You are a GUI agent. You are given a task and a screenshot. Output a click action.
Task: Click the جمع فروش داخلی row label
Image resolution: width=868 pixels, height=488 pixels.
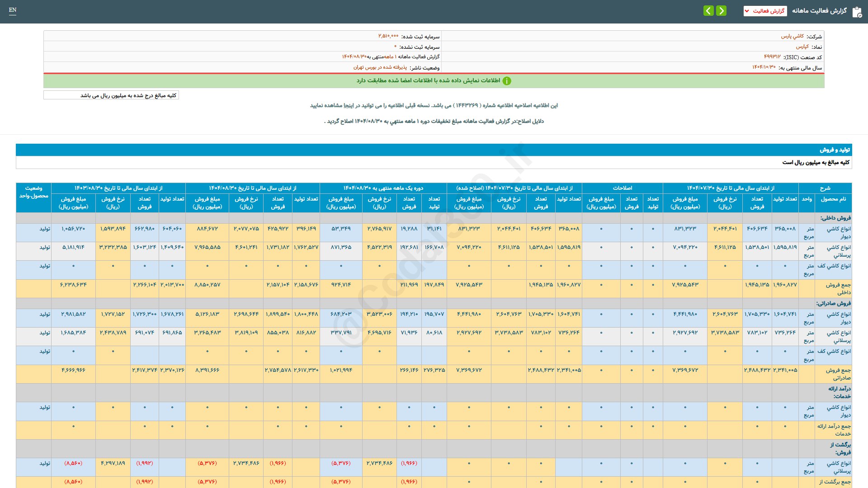click(838, 288)
